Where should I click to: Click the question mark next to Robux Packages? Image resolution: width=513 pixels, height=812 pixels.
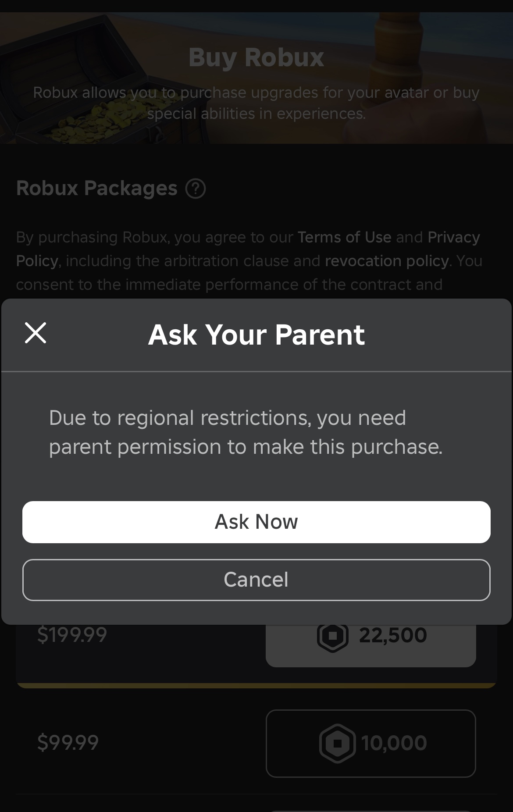click(196, 189)
